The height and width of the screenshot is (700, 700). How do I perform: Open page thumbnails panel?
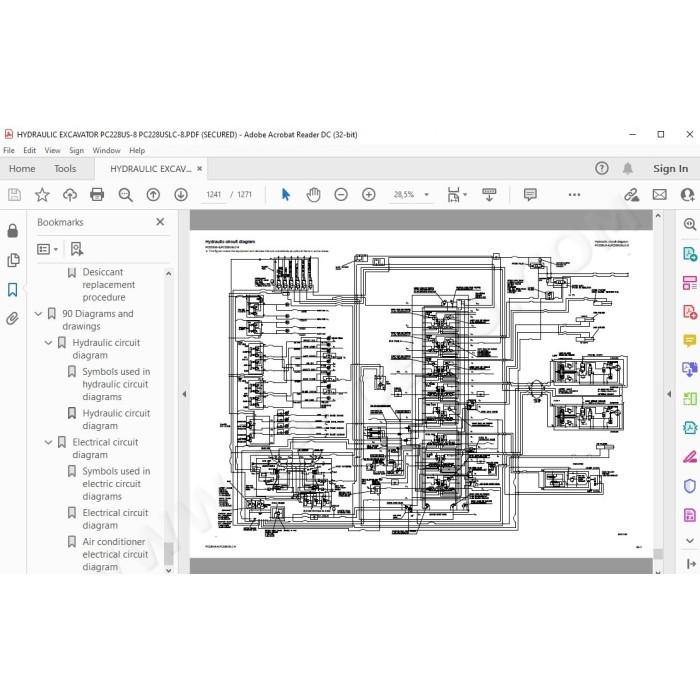point(13,260)
